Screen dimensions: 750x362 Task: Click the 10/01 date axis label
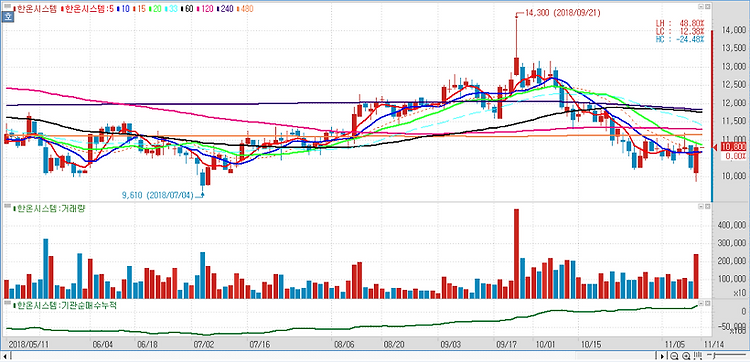click(546, 343)
